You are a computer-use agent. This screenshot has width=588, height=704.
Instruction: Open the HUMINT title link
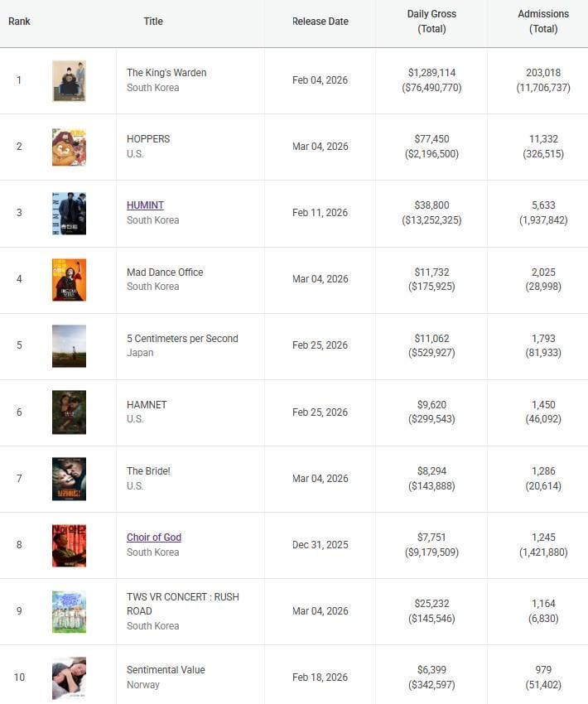pyautogui.click(x=145, y=205)
